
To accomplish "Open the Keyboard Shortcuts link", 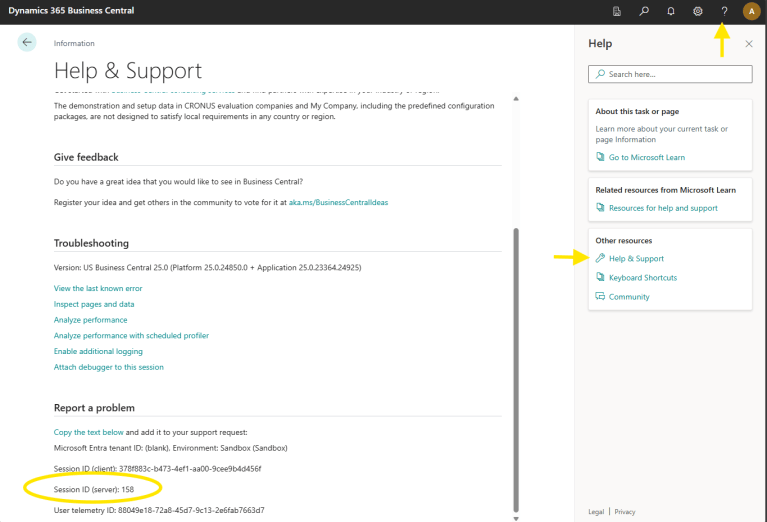I will (x=643, y=277).
